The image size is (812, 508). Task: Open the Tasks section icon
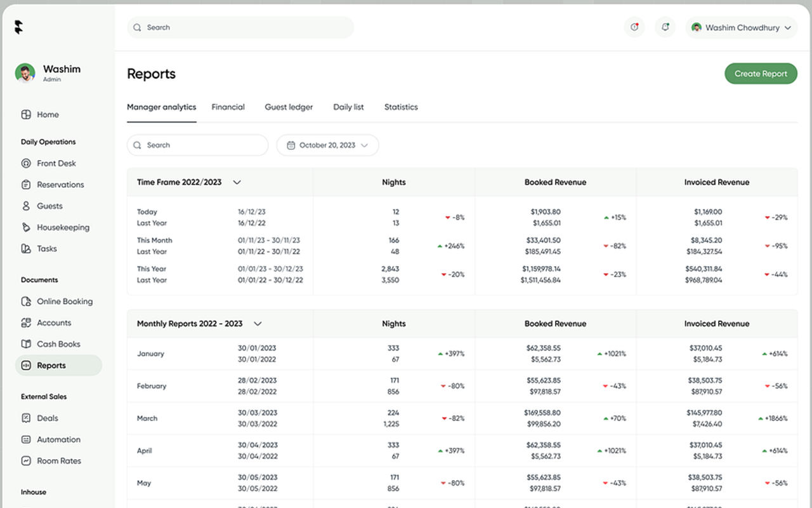tap(25, 248)
